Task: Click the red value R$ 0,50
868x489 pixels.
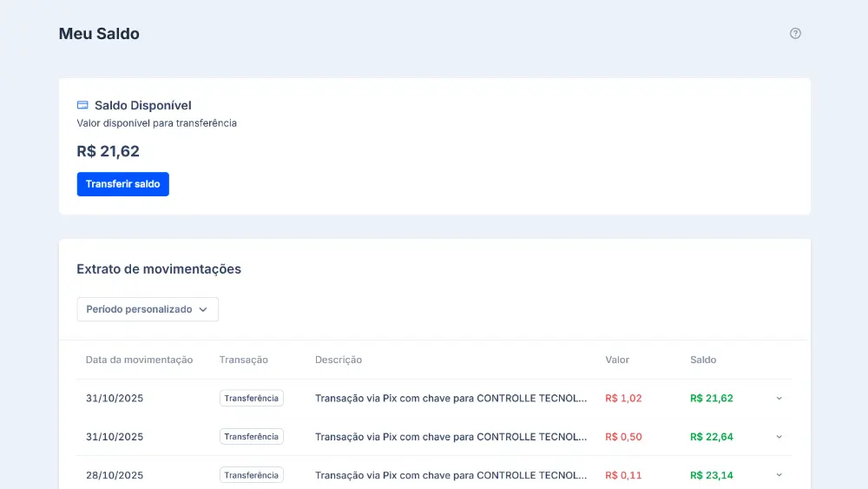Action: [x=623, y=437]
